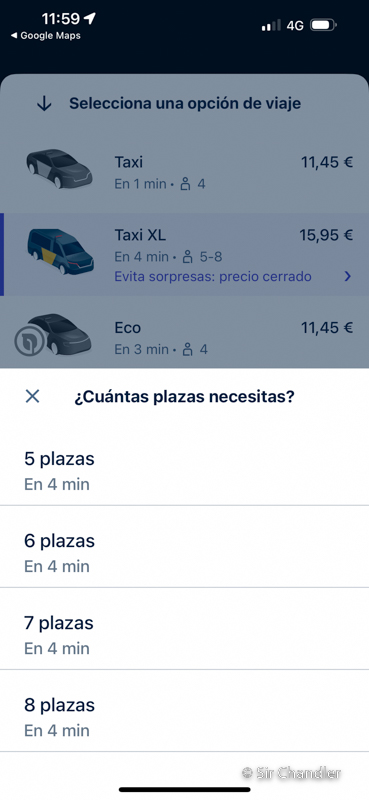369x800 pixels.
Task: Choose 6 plazas option
Action: click(184, 546)
